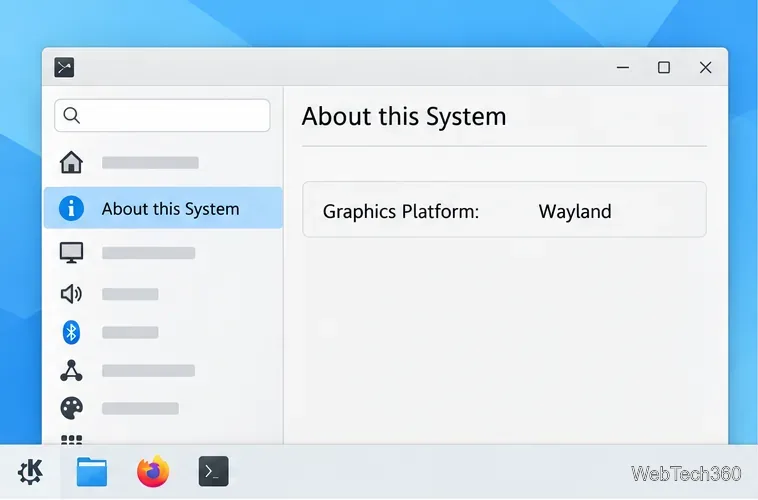Select About this System sidebar entry
The image size is (758, 500).
click(163, 208)
